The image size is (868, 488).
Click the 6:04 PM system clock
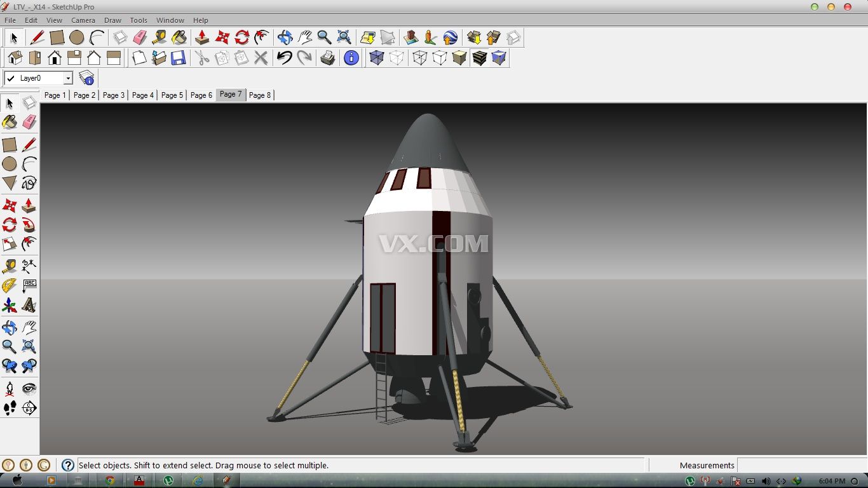tap(832, 481)
